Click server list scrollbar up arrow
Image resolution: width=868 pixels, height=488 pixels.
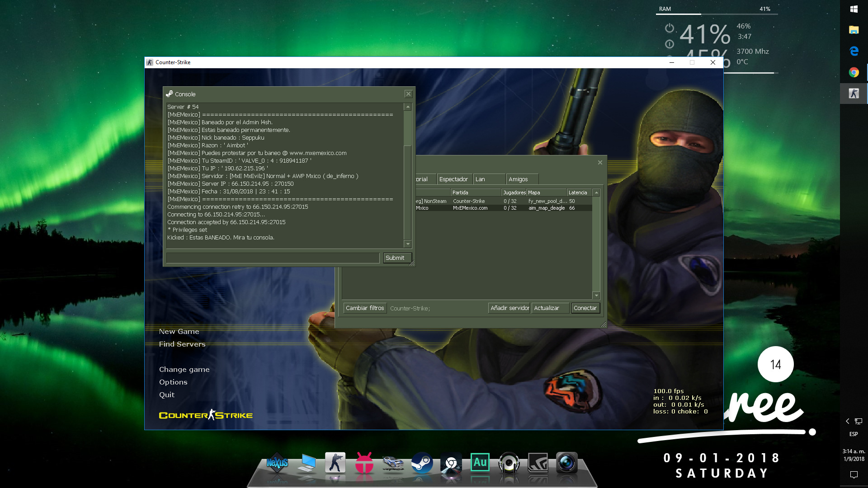click(596, 193)
